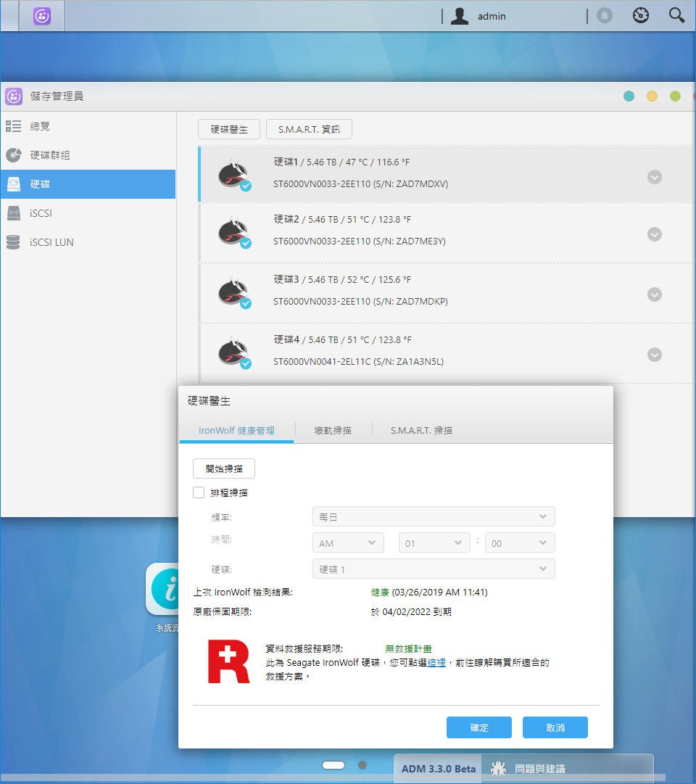
Task: Select 硬碟群組 in the sidebar
Action: click(88, 155)
